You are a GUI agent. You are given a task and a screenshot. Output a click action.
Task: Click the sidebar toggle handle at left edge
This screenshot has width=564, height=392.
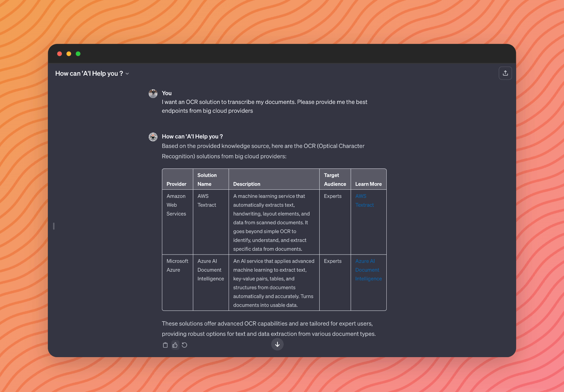54,226
